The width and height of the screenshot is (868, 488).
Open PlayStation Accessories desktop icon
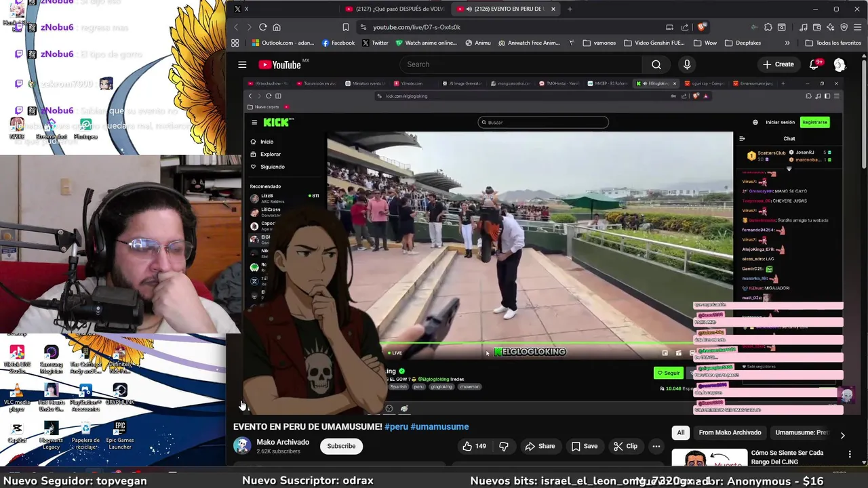click(85, 397)
